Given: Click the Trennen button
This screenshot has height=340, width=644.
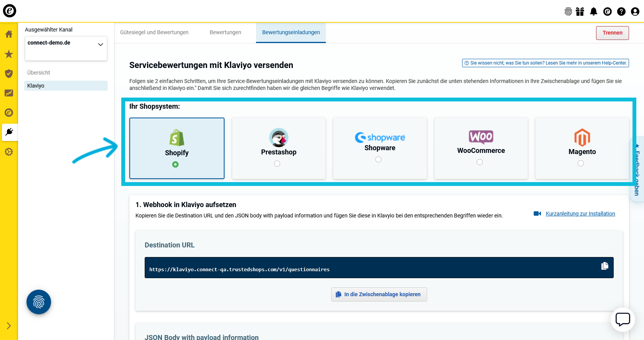Looking at the screenshot, I should 613,33.
